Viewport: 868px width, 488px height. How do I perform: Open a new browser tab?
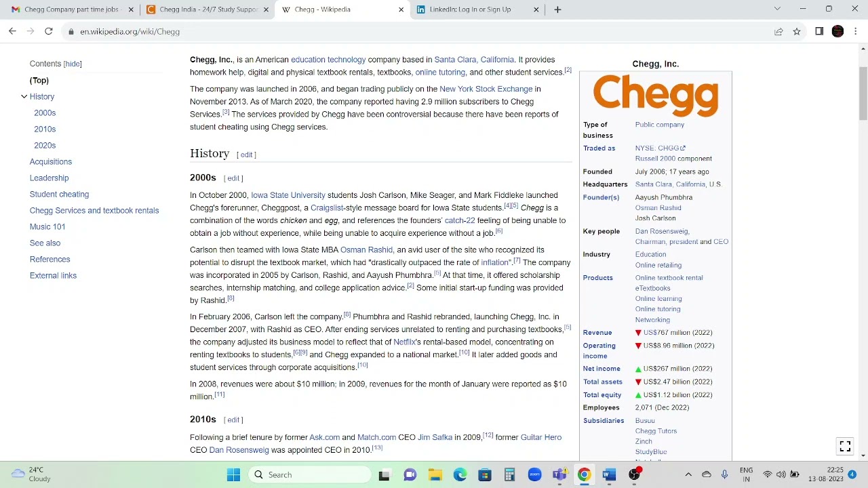pyautogui.click(x=557, y=9)
